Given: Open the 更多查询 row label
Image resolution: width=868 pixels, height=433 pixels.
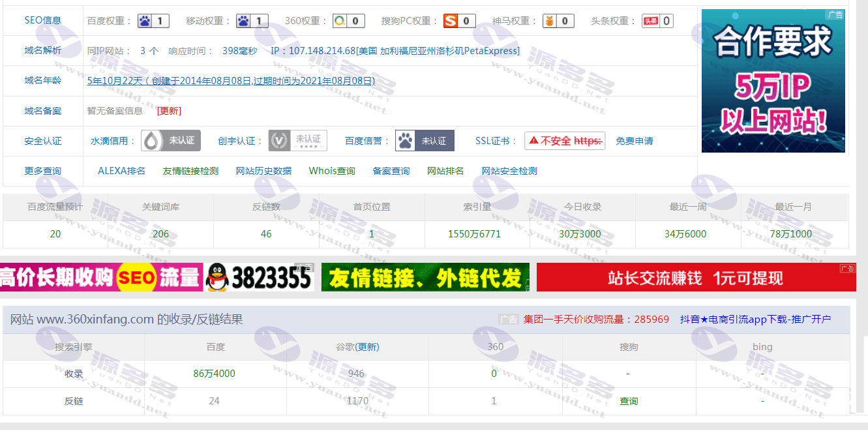Looking at the screenshot, I should [43, 171].
